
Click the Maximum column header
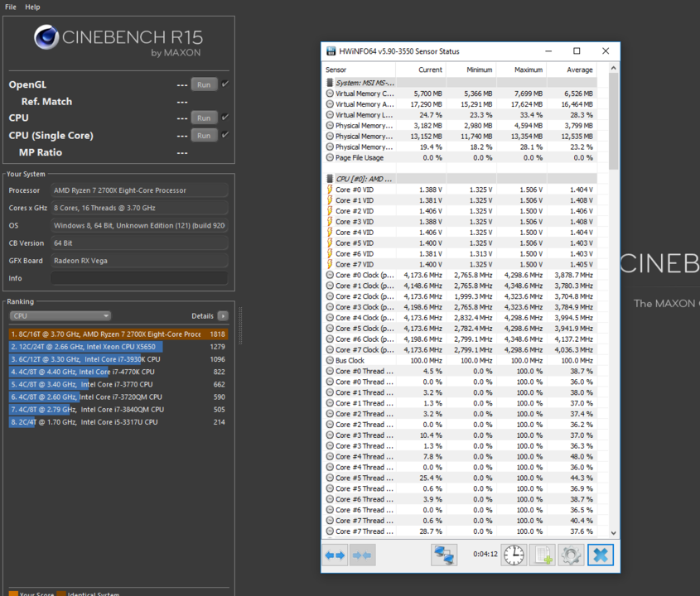coord(521,70)
